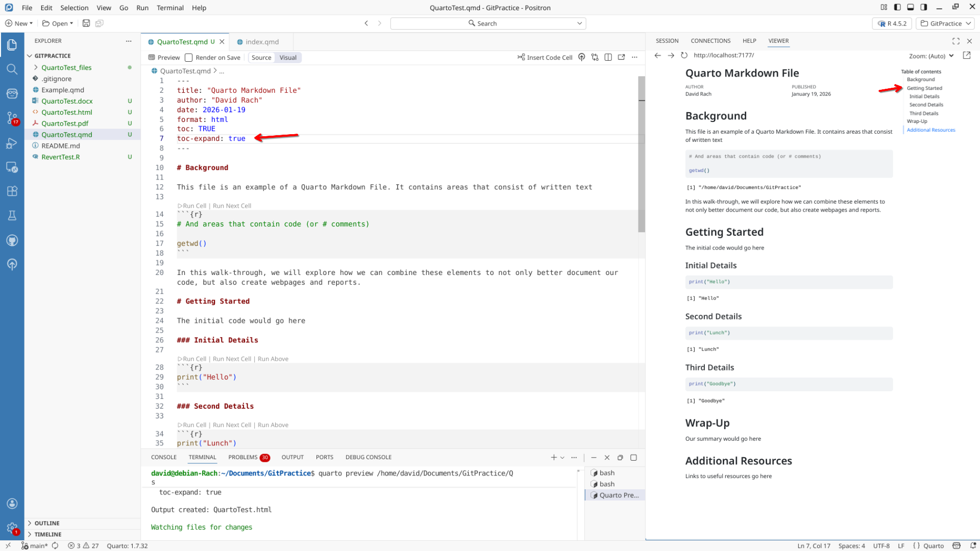980x551 pixels.
Task: Split the editor right icon
Action: [x=608, y=57]
